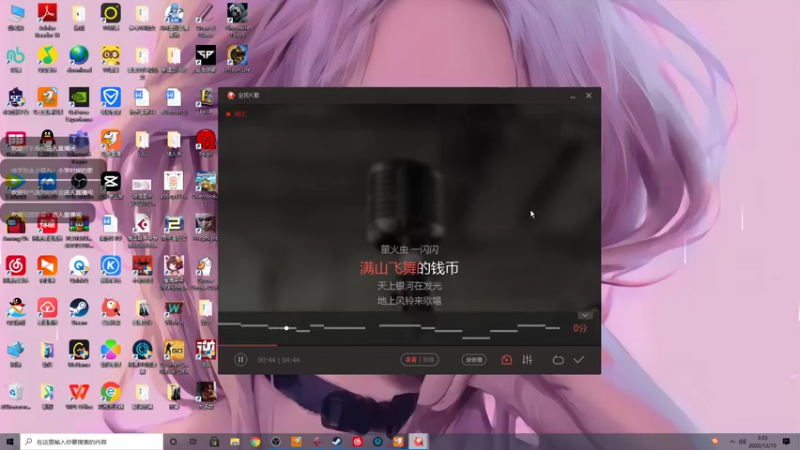Open the Steam desktop shortcut
Viewport: 800px width, 450px height.
coord(79,312)
